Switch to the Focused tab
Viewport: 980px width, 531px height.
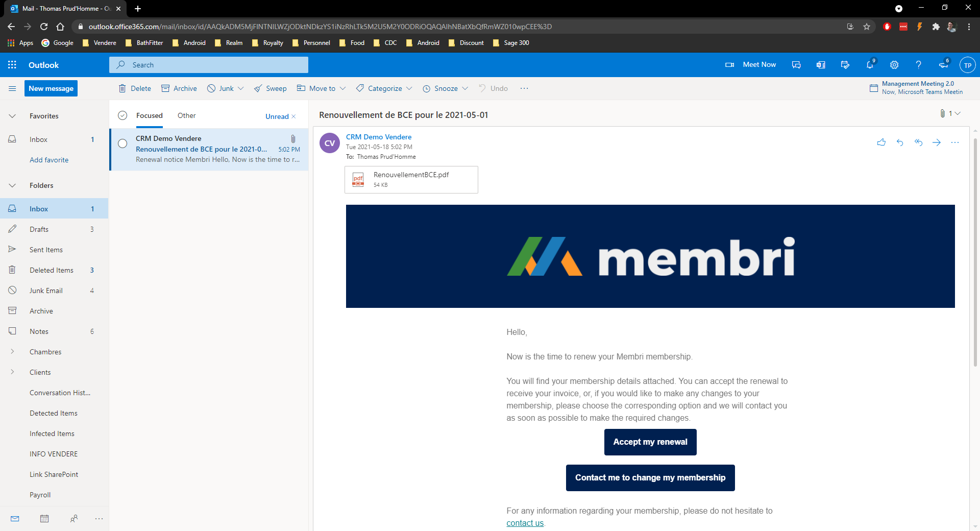[x=149, y=115]
